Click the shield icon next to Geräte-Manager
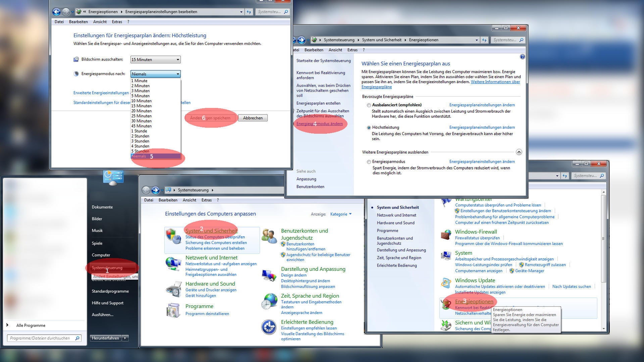644x362 pixels. [511, 271]
